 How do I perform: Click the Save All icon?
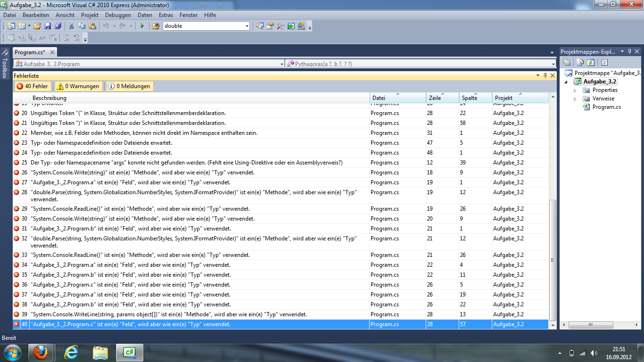[x=58, y=26]
